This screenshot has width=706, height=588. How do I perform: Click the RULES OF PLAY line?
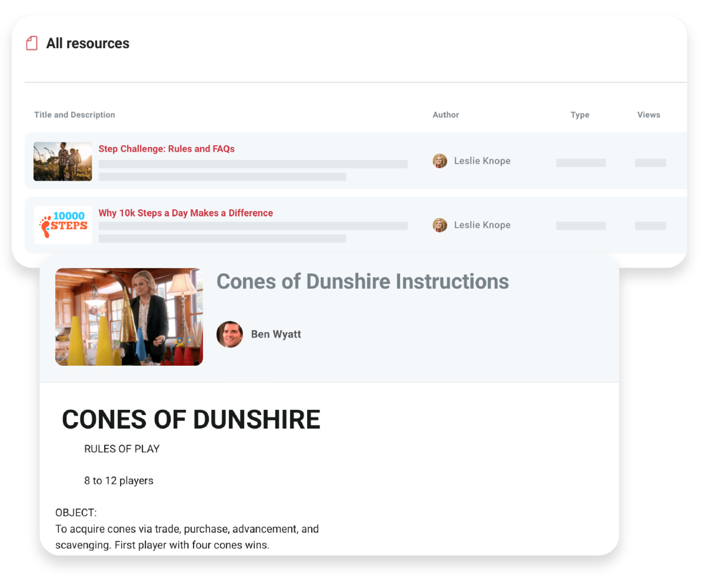[122, 448]
